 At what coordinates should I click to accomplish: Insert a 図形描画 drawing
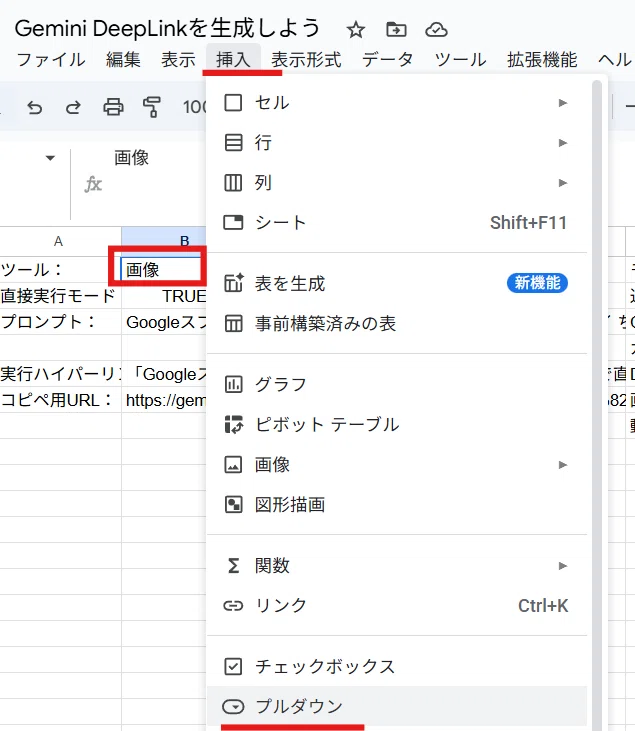[396, 505]
